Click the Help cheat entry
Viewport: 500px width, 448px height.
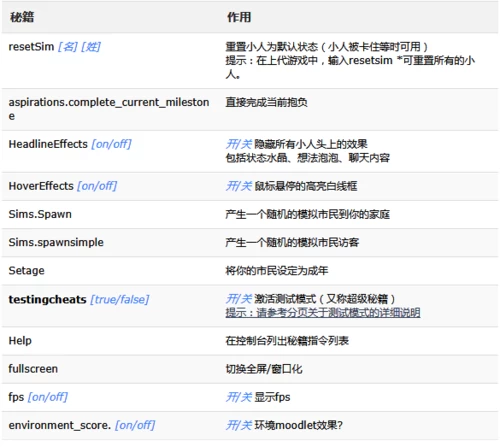pyautogui.click(x=20, y=341)
